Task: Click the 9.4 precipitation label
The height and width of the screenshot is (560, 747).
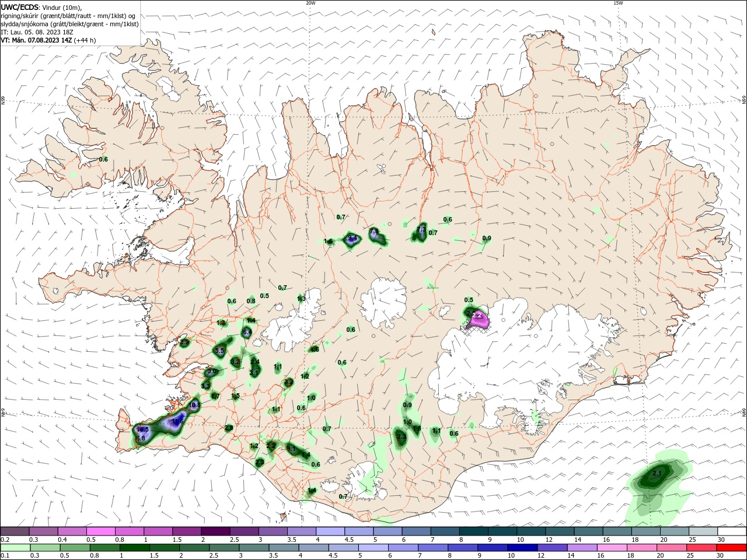Action: [352, 238]
